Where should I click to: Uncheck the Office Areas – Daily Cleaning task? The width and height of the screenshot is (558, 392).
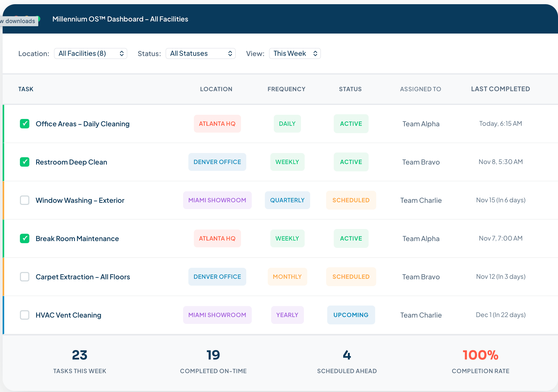coord(25,124)
